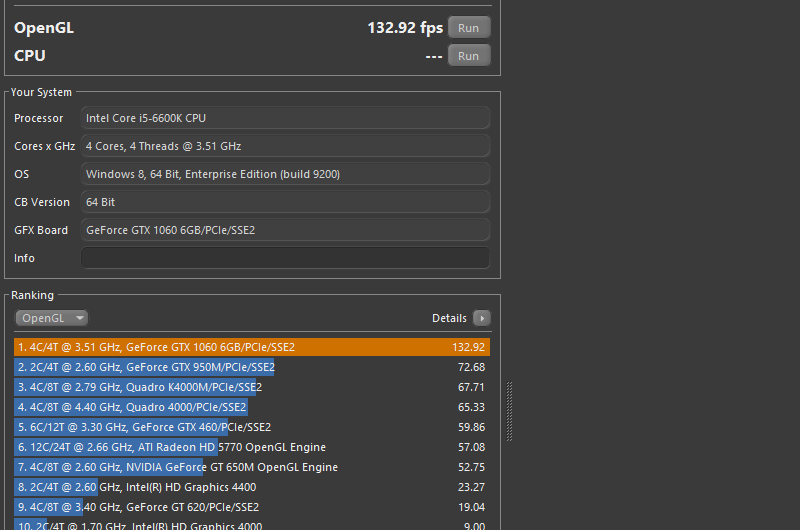800x530 pixels.
Task: Click the OS label
Action: click(21, 174)
